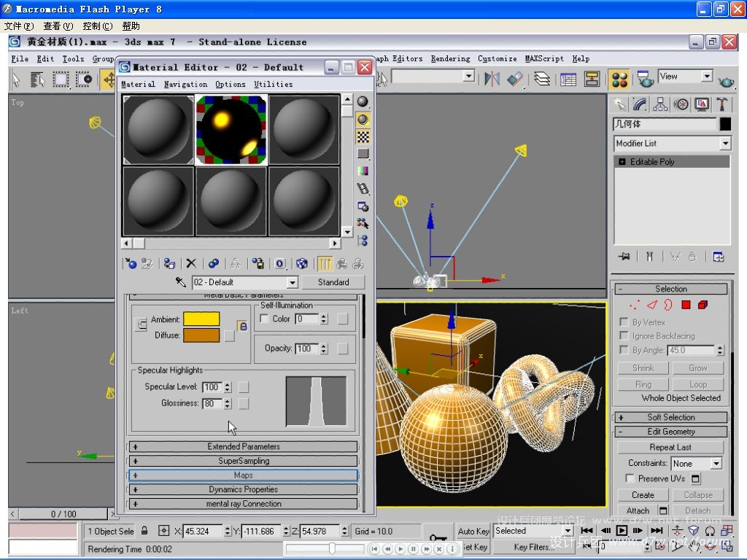Open the MAXScript menu
This screenshot has width=747, height=560.
pos(544,58)
